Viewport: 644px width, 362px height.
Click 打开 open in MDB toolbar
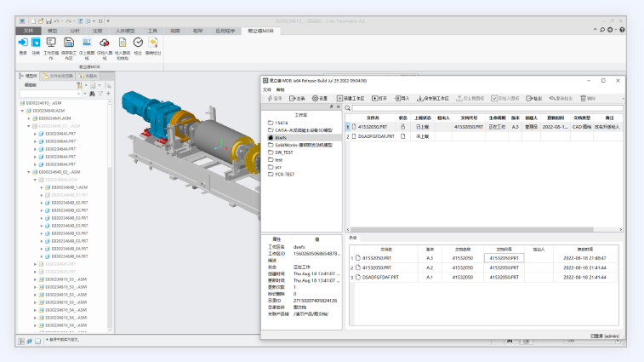pyautogui.click(x=379, y=98)
